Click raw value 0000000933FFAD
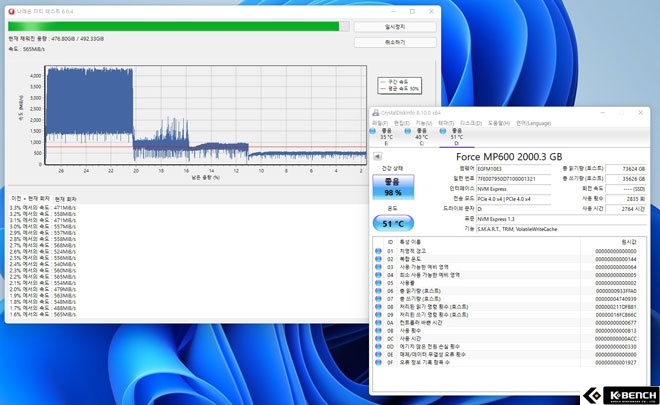The image size is (660, 405). coord(616,291)
